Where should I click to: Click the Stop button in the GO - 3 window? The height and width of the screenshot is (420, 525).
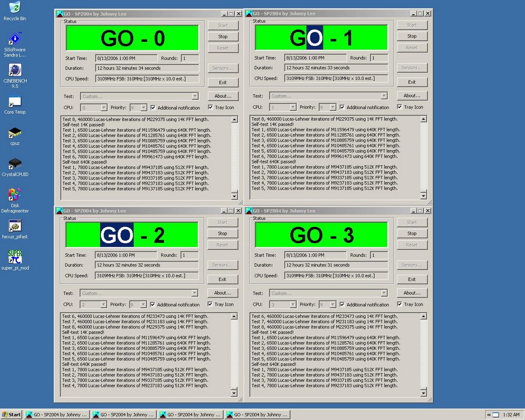(x=412, y=233)
